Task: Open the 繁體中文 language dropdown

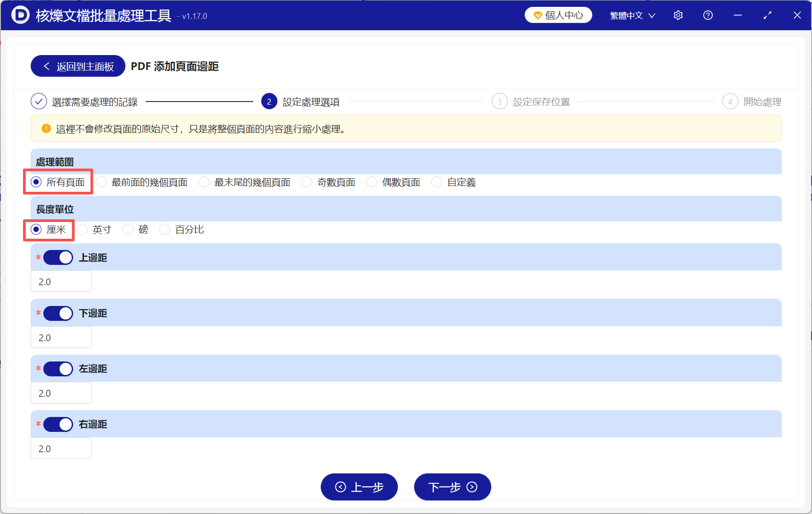Action: click(x=631, y=15)
